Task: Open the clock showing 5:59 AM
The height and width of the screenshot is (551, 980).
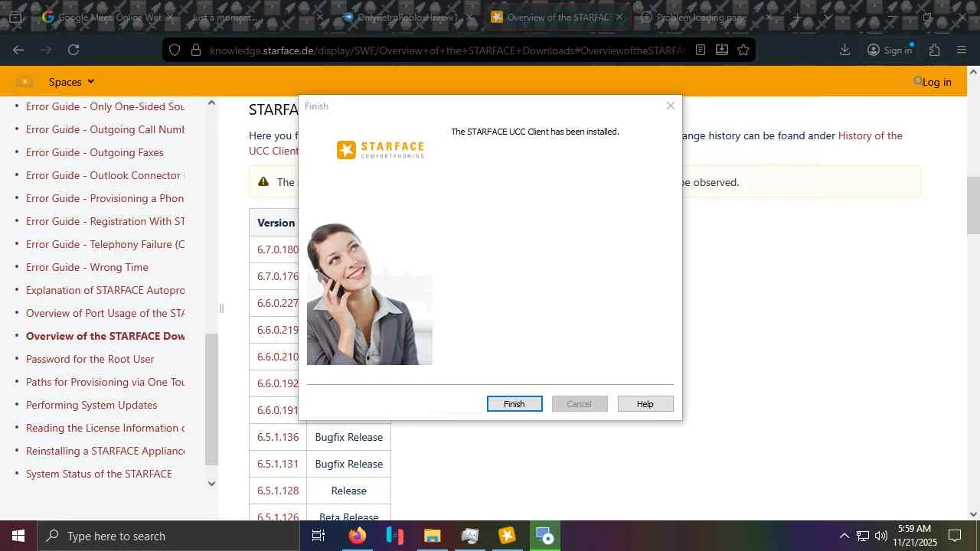Action: click(915, 536)
